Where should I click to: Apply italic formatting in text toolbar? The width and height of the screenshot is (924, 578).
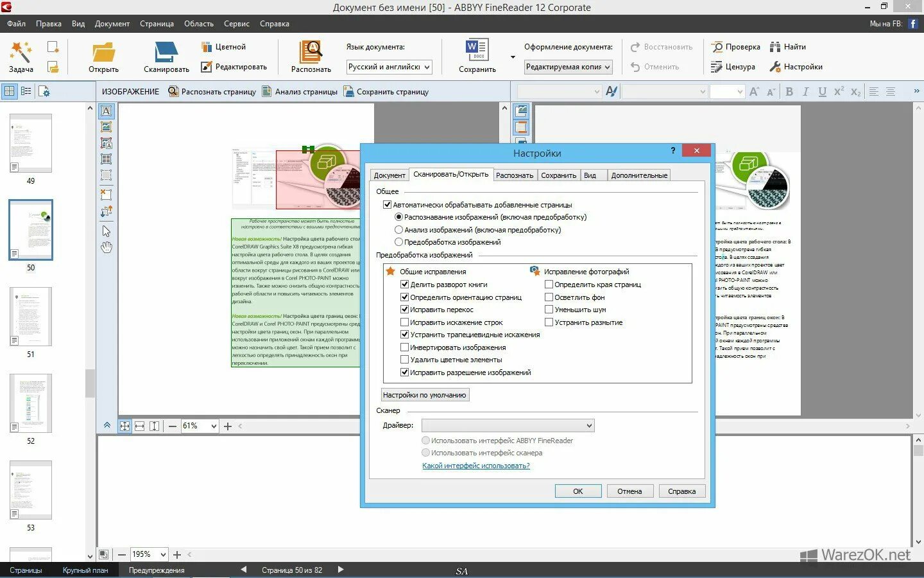tap(806, 92)
